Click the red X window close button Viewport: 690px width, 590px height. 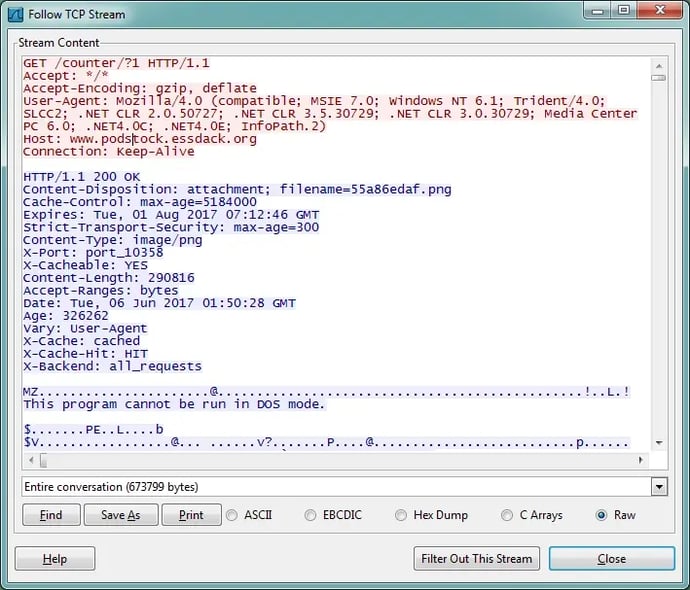660,11
